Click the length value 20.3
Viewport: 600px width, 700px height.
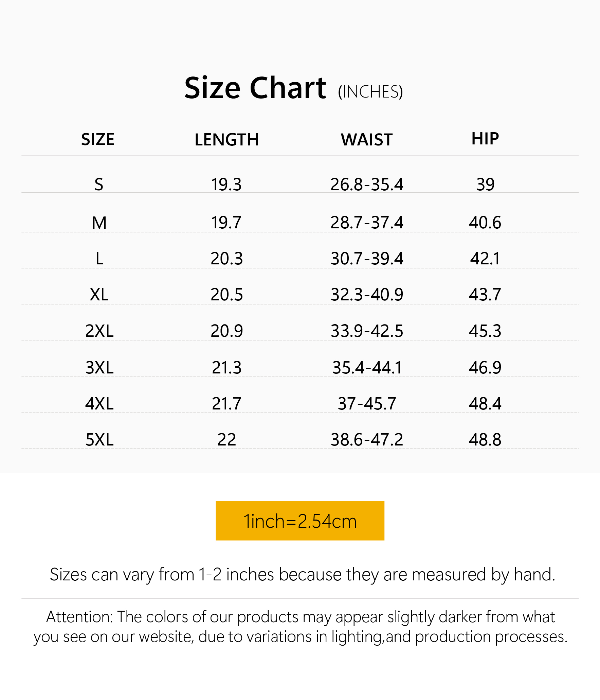(x=226, y=259)
